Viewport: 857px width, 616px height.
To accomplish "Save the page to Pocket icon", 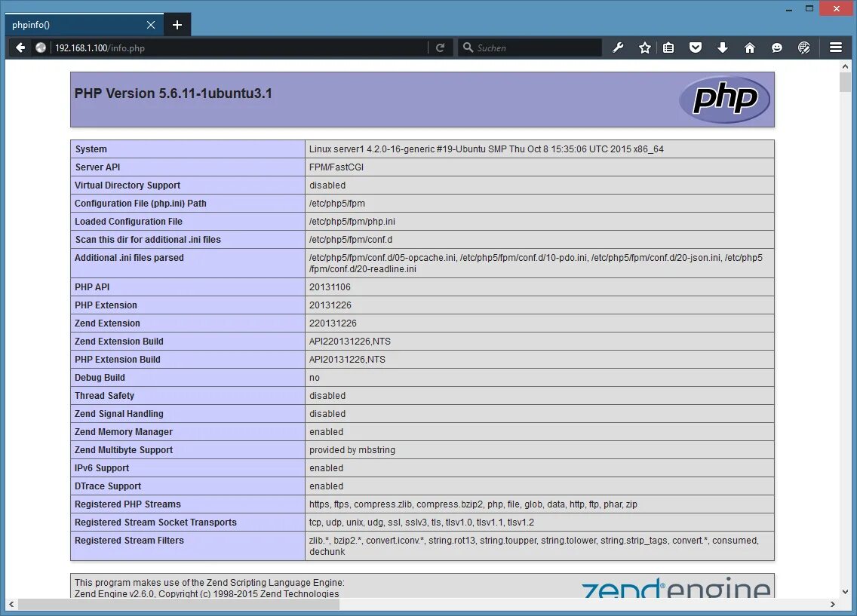I will [696, 48].
